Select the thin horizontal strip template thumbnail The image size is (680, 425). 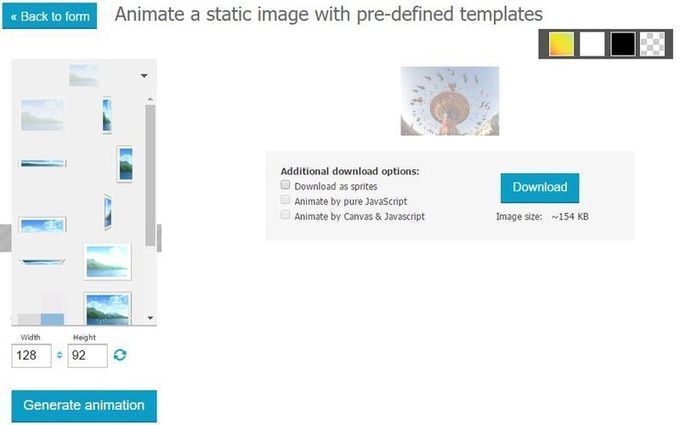42,163
